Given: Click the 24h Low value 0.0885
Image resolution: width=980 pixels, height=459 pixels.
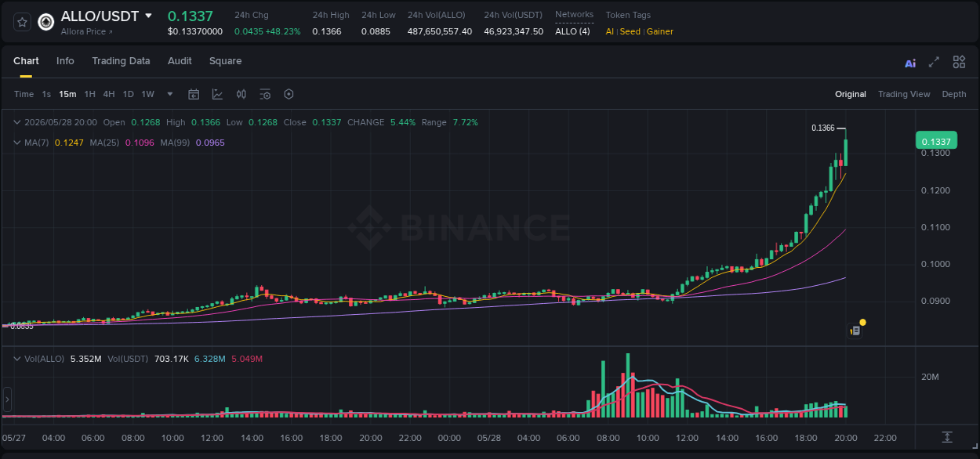Looking at the screenshot, I should 376,31.
